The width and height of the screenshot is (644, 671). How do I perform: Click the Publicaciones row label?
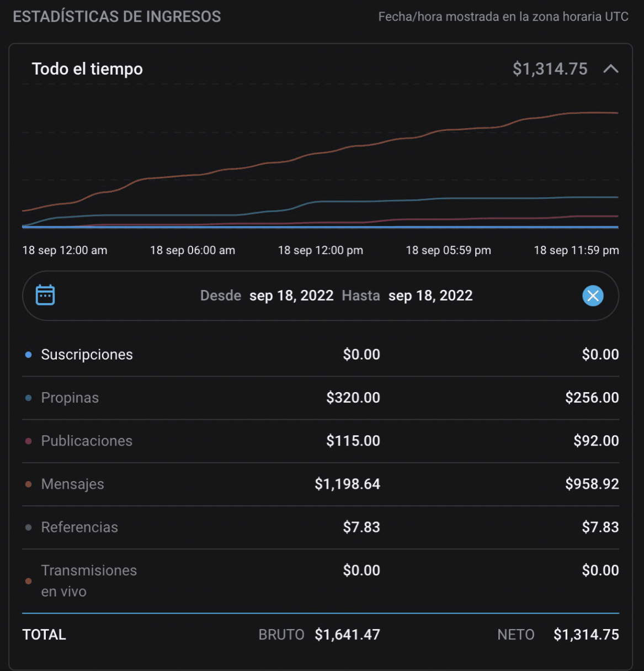coord(87,441)
